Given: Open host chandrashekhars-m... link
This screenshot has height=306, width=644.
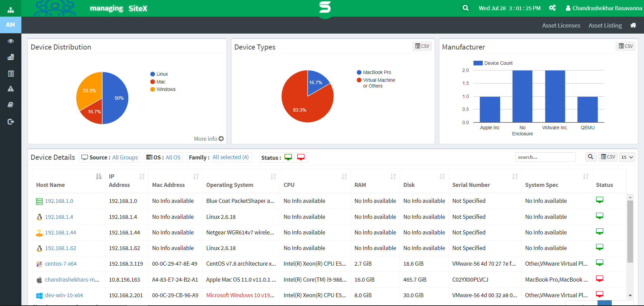Looking at the screenshot, I should (72, 280).
